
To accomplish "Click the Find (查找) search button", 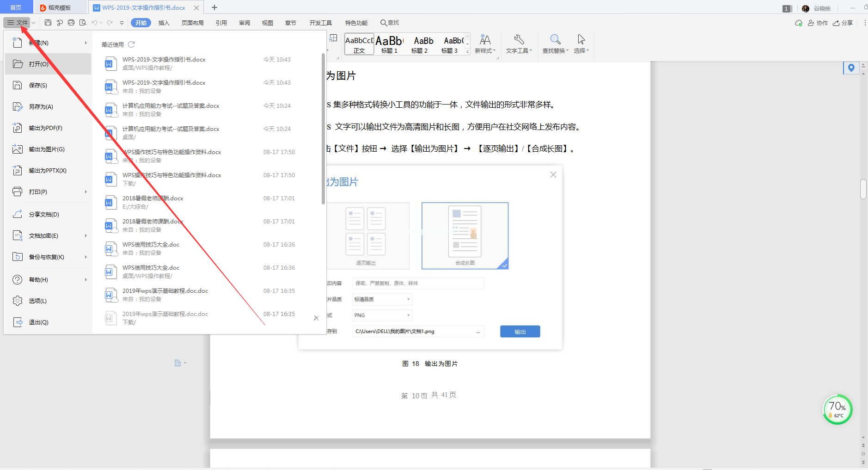I will (x=390, y=23).
